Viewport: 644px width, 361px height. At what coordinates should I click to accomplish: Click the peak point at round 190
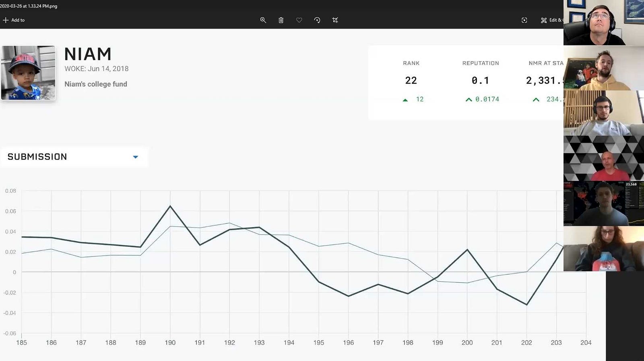click(x=170, y=206)
